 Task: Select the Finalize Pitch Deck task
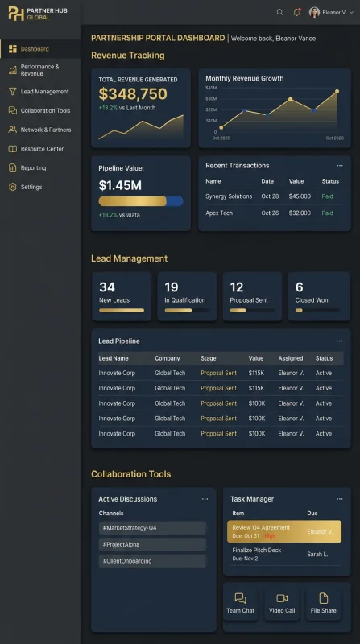click(x=284, y=554)
